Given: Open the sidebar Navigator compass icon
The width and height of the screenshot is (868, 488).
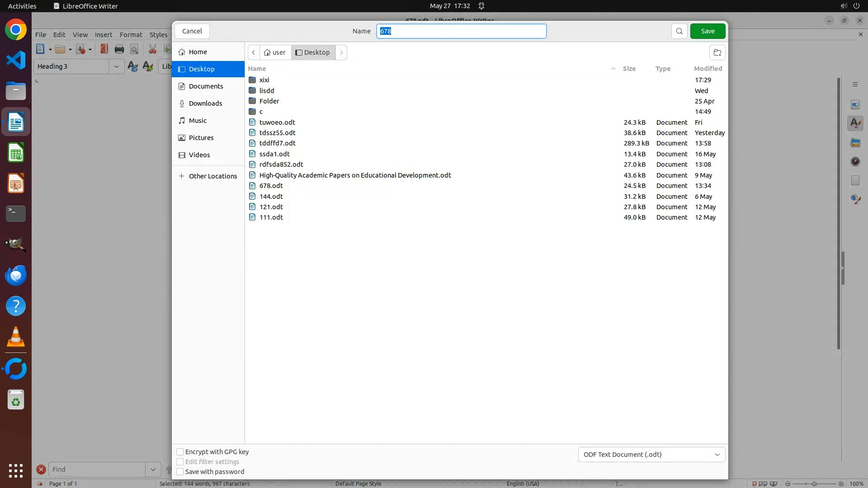Looking at the screenshot, I should 855,161.
